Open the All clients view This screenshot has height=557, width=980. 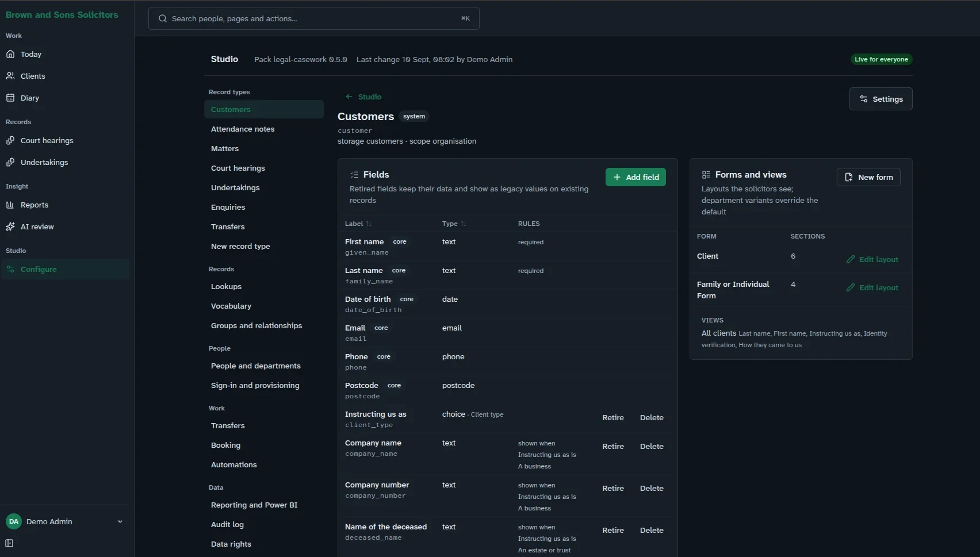pos(718,333)
